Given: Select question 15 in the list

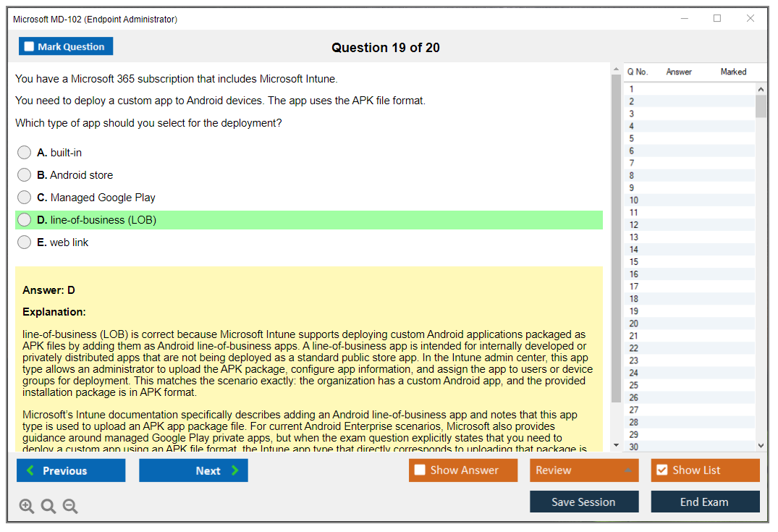Looking at the screenshot, I should 690,261.
